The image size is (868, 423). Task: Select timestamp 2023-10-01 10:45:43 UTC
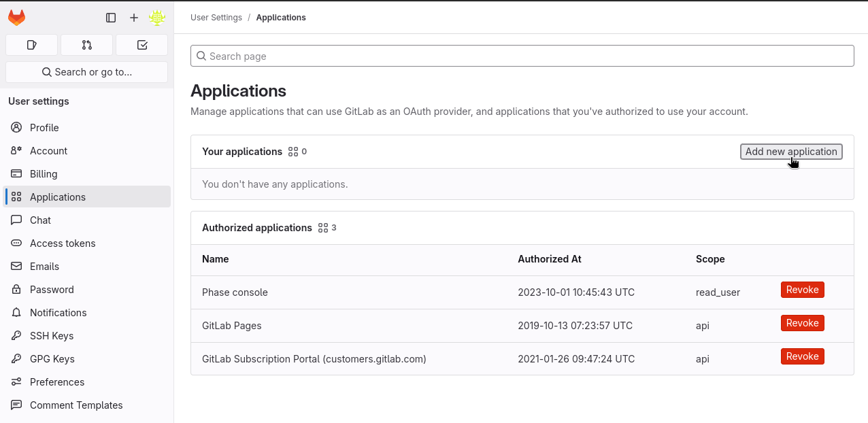pos(576,292)
